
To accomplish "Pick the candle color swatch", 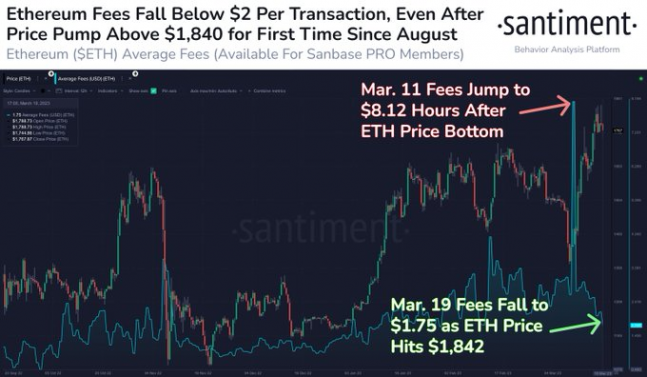I will click(43, 91).
